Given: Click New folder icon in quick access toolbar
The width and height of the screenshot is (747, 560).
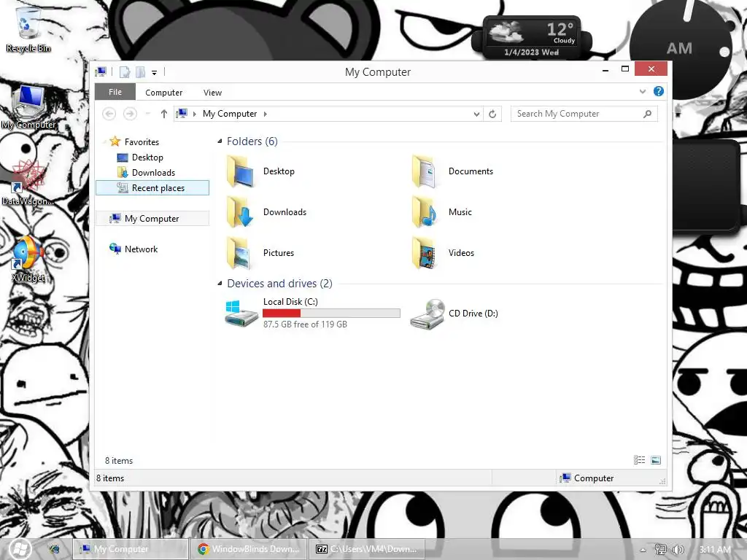Looking at the screenshot, I should 141,72.
